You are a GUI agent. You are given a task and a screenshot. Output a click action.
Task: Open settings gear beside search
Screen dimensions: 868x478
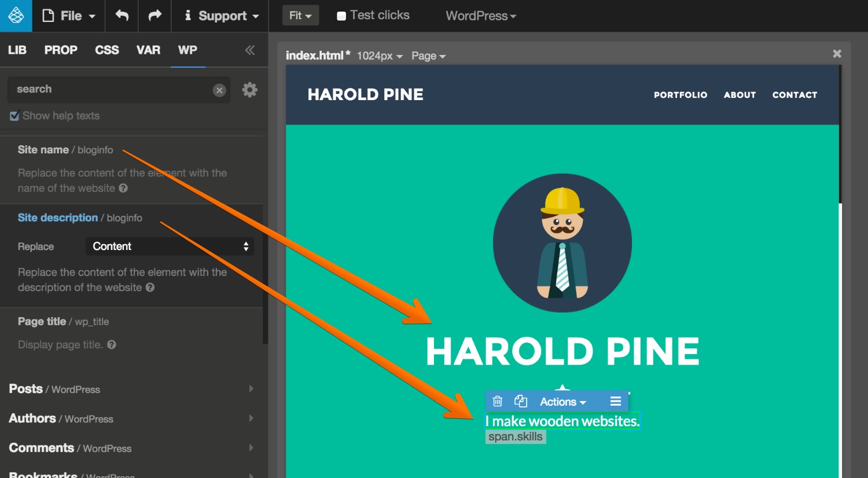249,90
